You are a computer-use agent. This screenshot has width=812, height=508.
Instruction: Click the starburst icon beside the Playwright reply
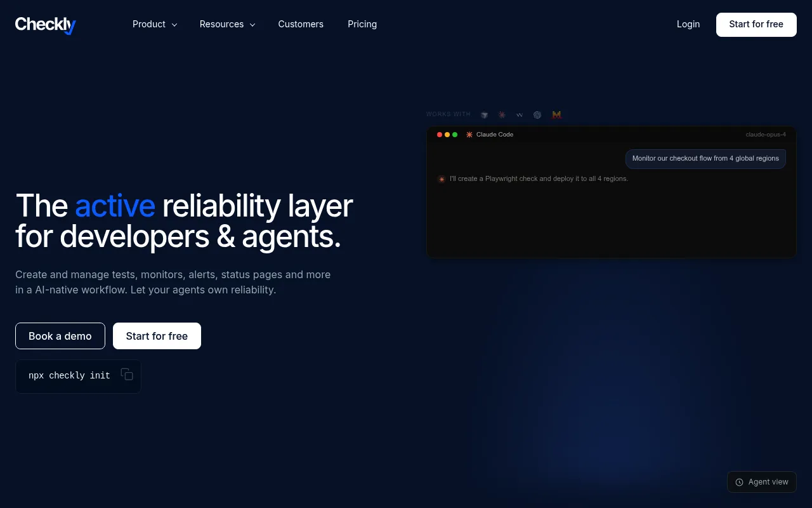442,179
